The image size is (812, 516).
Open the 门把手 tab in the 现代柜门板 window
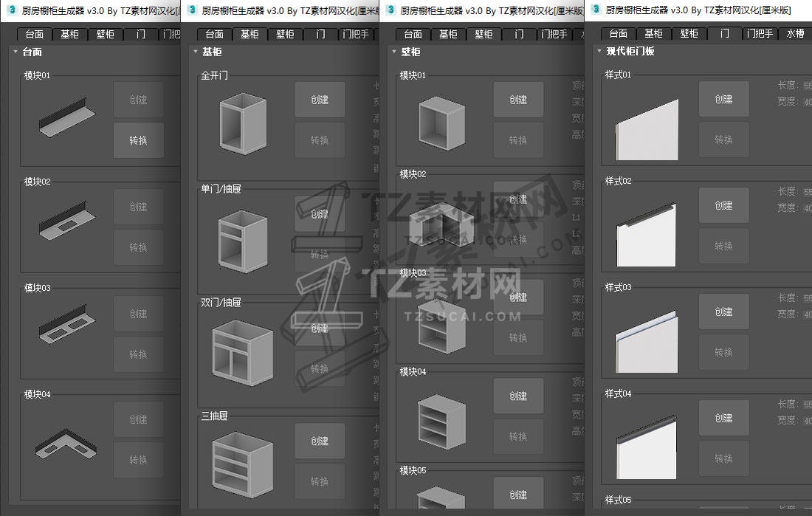pos(760,34)
